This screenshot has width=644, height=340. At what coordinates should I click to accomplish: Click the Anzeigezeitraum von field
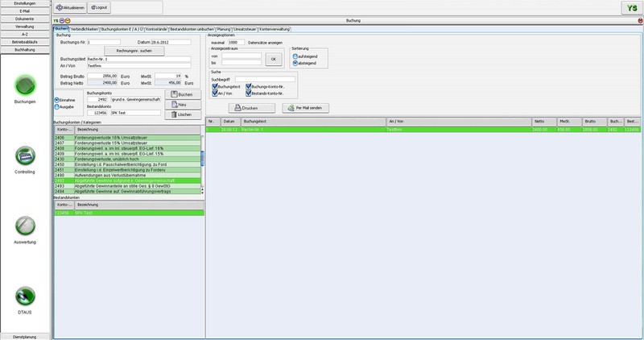coord(242,56)
